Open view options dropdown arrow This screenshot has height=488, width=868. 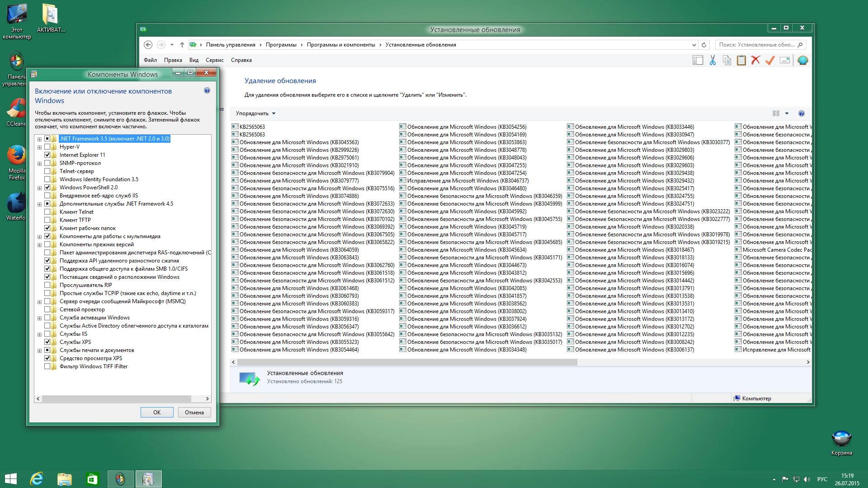click(787, 113)
